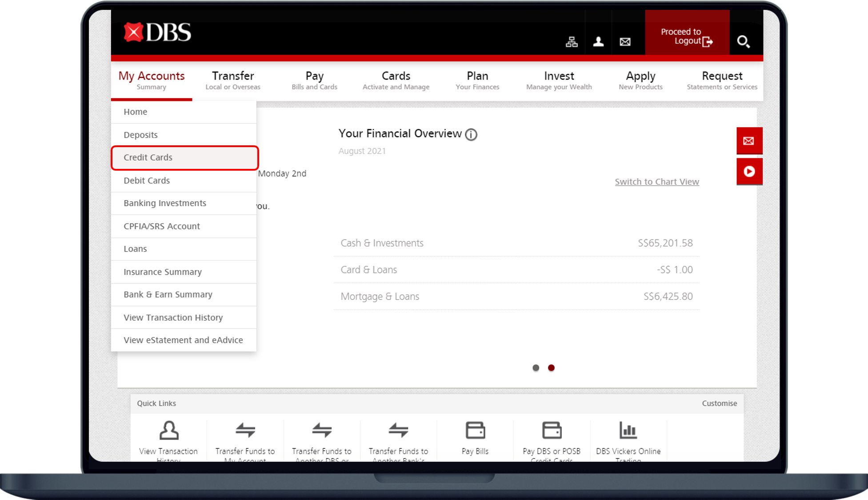Click Proceed to Logout button
This screenshot has width=868, height=500.
click(x=687, y=32)
